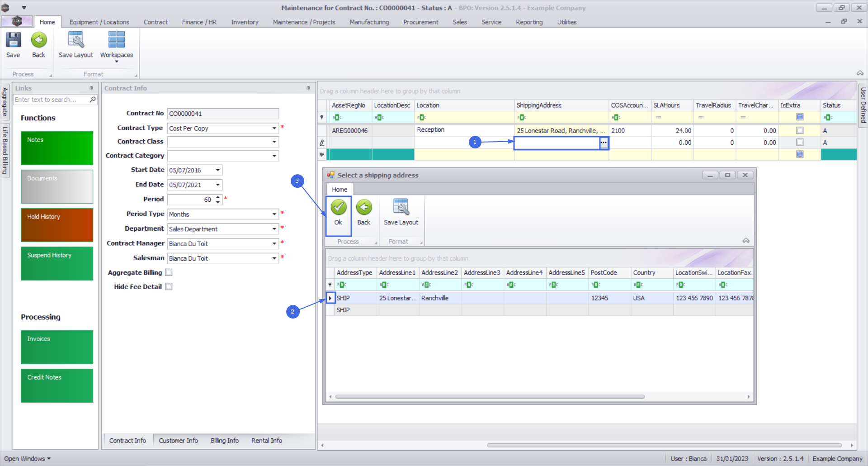Viewport: 868px width, 466px height.
Task: Click Back in the shipping address dialog
Action: [x=364, y=213]
